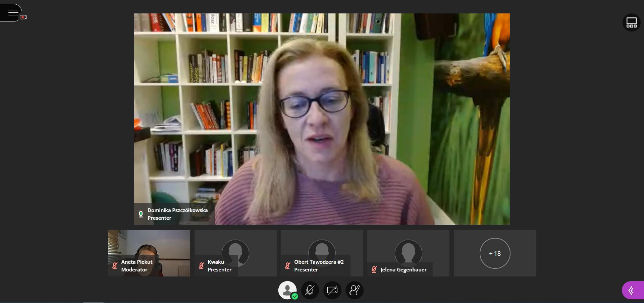Click the red recording indicator icon
644x303 pixels.
point(23,17)
